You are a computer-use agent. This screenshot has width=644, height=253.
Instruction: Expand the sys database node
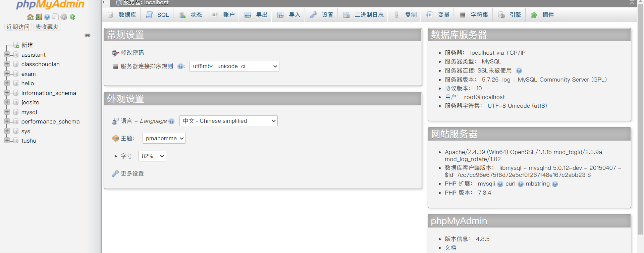pos(7,131)
